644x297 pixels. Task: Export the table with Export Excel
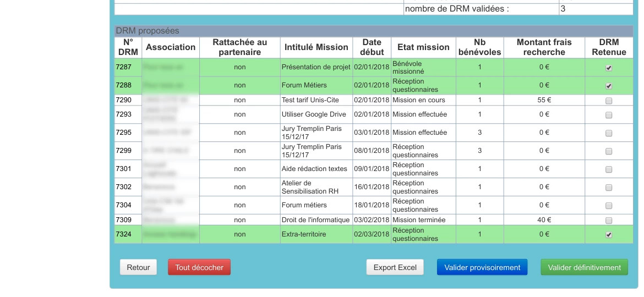click(x=395, y=268)
